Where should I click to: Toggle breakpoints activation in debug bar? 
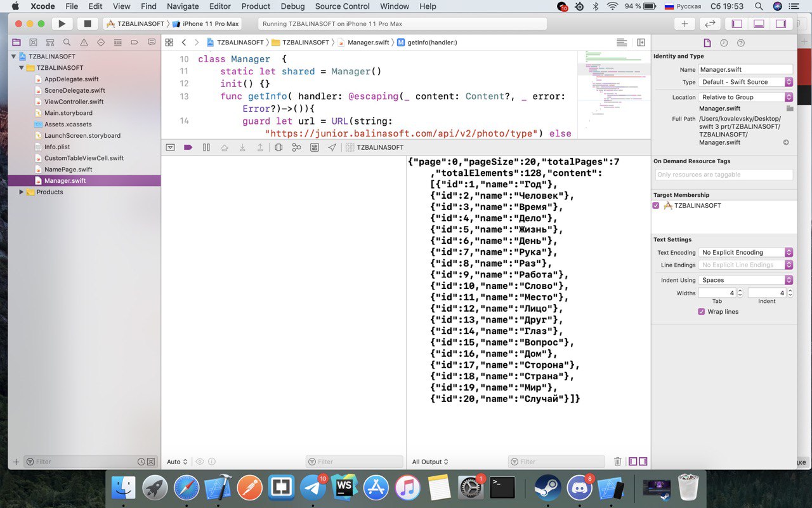pyautogui.click(x=188, y=147)
